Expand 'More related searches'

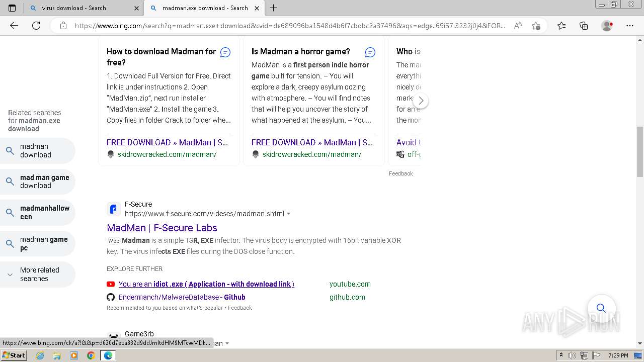[x=38, y=275]
